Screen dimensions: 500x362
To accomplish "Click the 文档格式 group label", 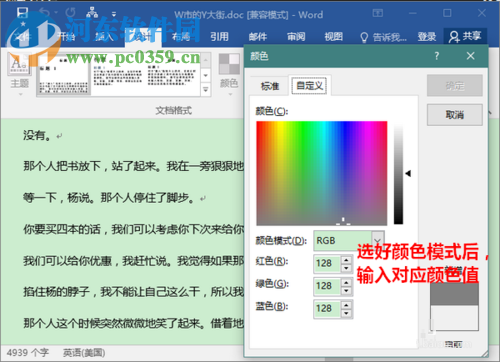I will coord(173,110).
